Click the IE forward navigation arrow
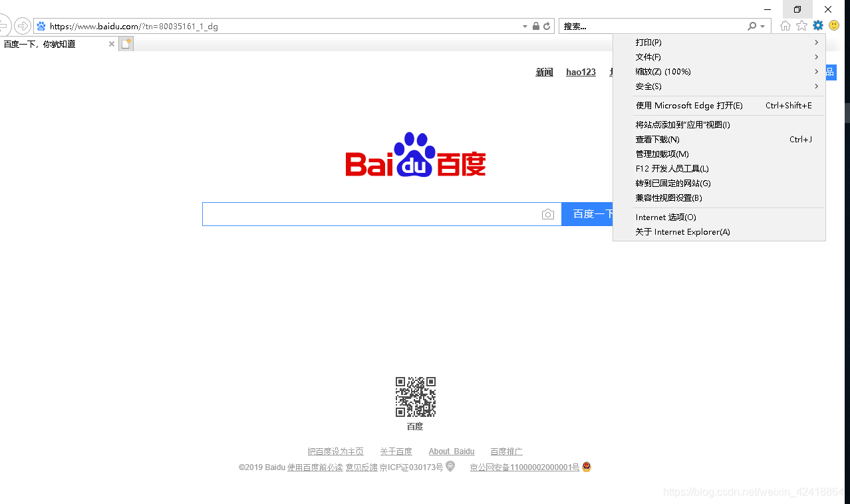This screenshot has width=850, height=504. click(23, 26)
